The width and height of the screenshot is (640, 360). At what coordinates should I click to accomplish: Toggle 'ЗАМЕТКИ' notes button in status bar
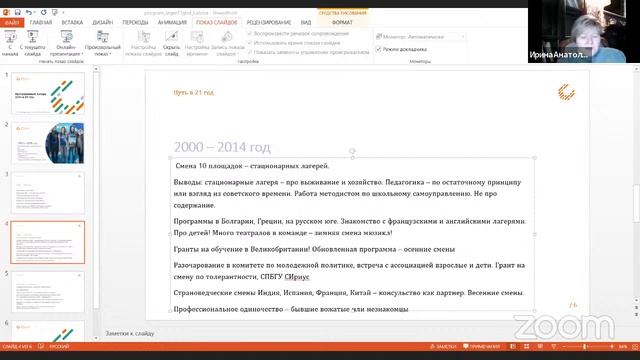point(443,347)
